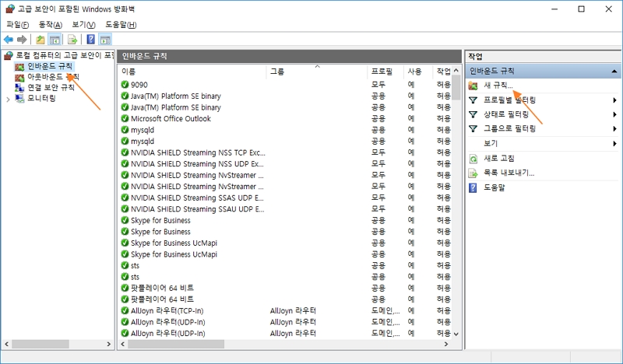Click the Forward arrow toolbar icon
The width and height of the screenshot is (623, 364).
pos(22,40)
